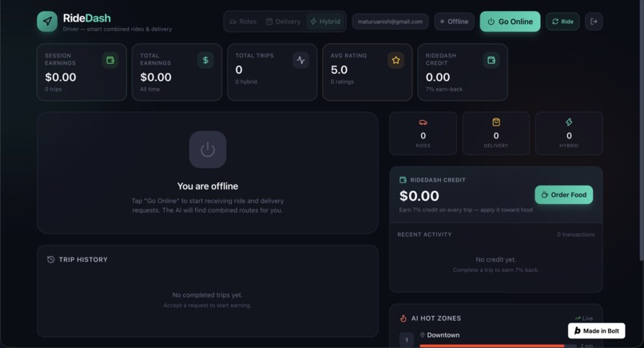Screen dimensions: 644x348
Task: Click the Session Earnings wallet icon
Action: [x=110, y=60]
